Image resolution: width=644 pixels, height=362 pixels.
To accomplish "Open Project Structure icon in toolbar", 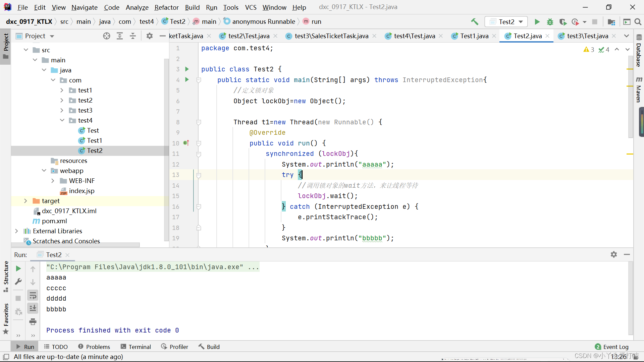I will pos(611,22).
